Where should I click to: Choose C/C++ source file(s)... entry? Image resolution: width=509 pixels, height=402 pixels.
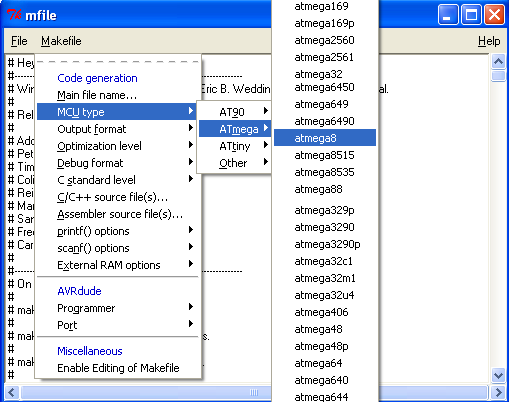[x=118, y=197]
